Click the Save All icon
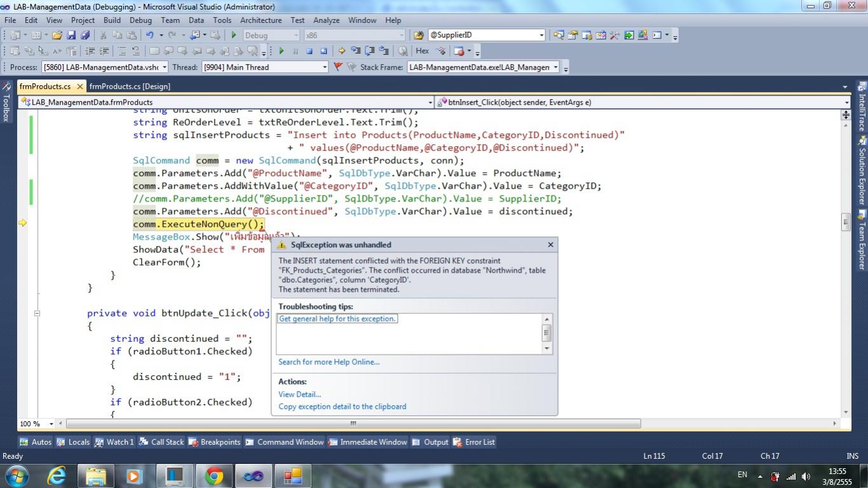The width and height of the screenshot is (868, 488). point(85,36)
